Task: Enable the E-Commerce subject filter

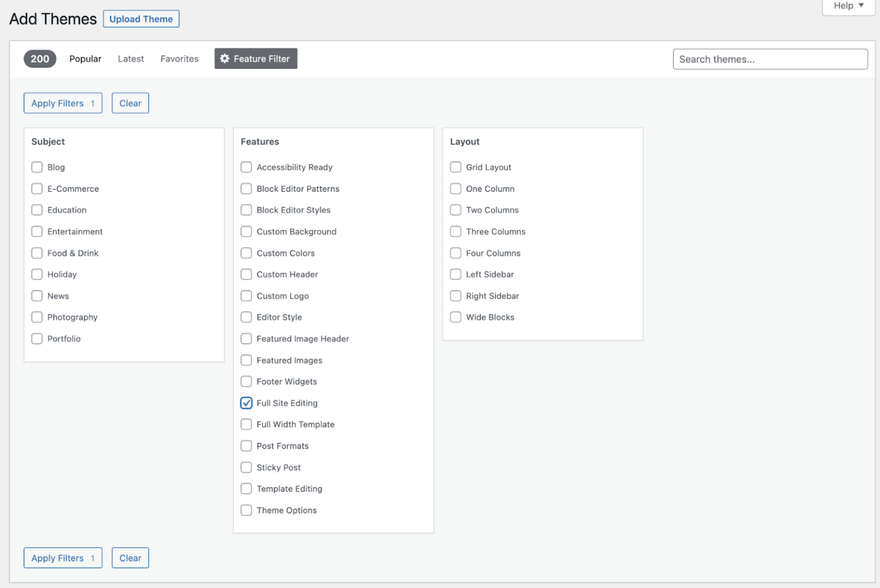Action: click(37, 188)
